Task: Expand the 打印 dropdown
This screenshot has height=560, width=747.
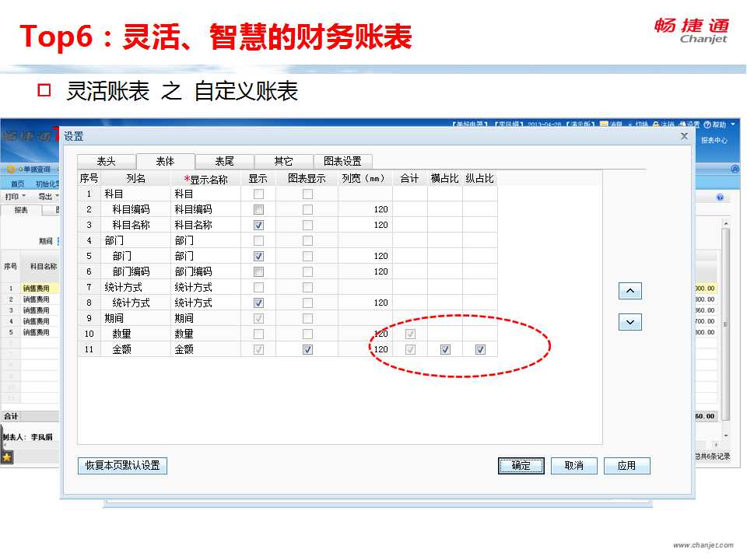Action: pyautogui.click(x=15, y=196)
